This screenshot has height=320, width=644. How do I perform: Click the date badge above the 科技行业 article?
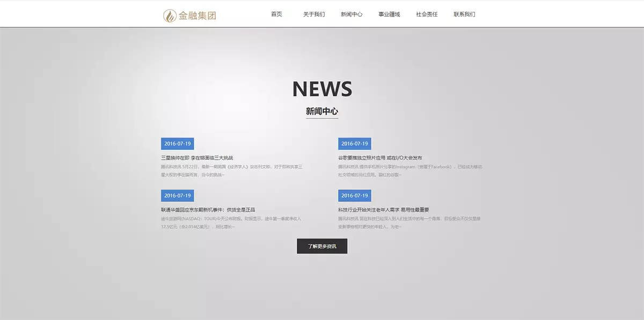pyautogui.click(x=355, y=196)
